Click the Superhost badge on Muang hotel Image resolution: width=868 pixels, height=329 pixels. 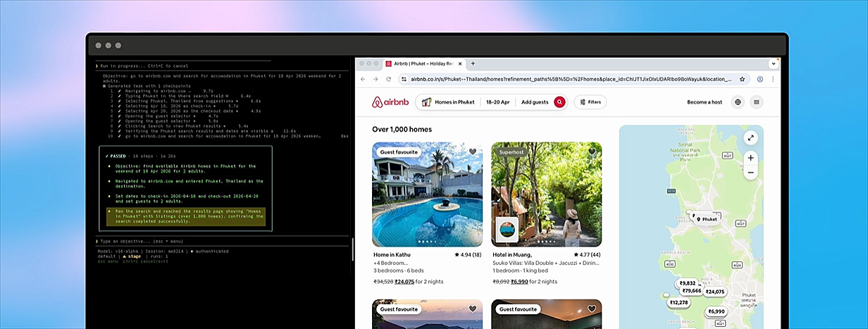pos(512,152)
